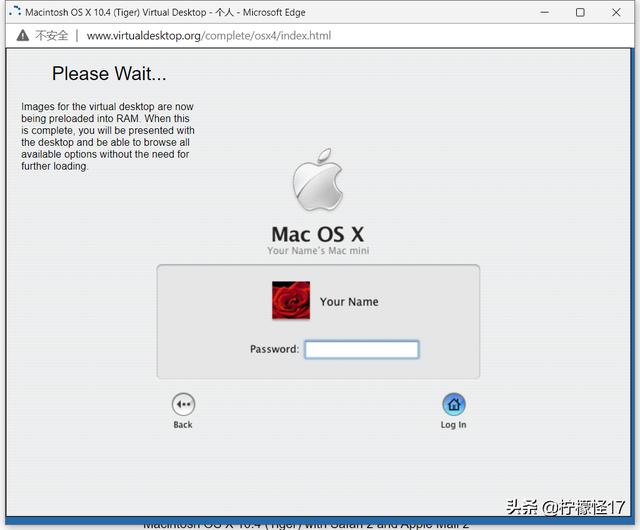Click the "Password:" label
The width and height of the screenshot is (640, 530).
(x=274, y=349)
